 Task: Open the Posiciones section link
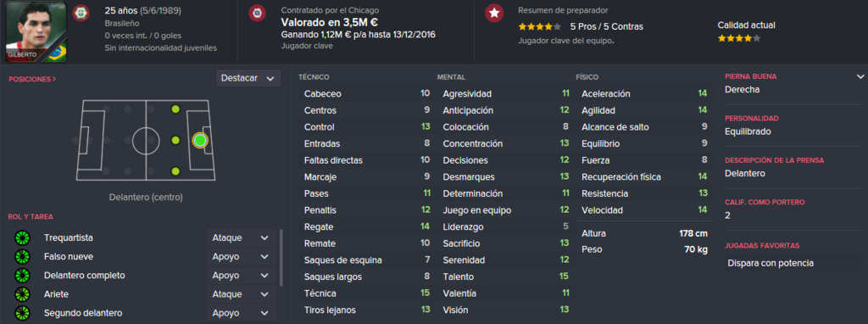(32, 79)
